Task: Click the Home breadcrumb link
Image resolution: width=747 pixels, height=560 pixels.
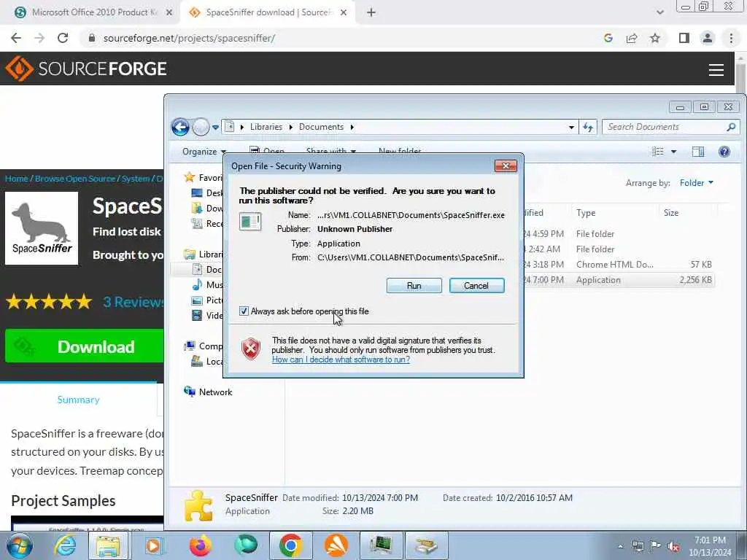Action: (x=16, y=179)
